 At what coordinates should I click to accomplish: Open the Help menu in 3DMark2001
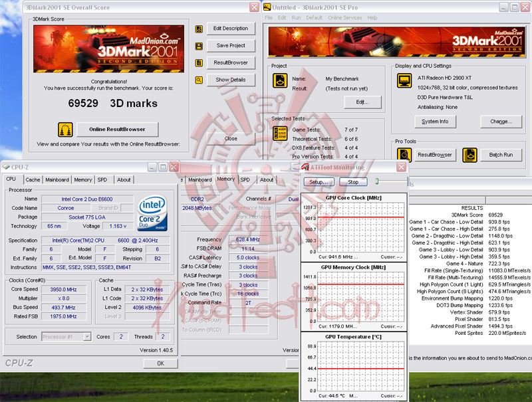(x=372, y=18)
